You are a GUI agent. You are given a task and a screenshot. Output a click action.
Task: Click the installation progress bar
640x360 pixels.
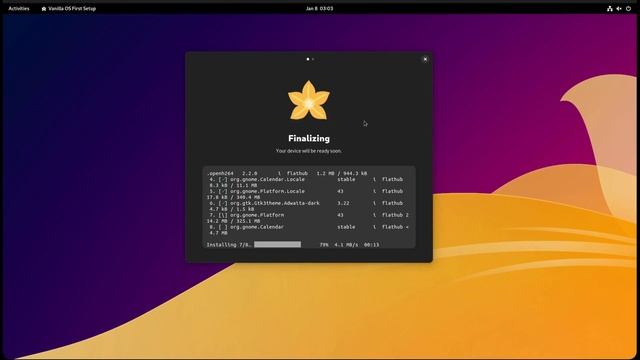pos(278,244)
